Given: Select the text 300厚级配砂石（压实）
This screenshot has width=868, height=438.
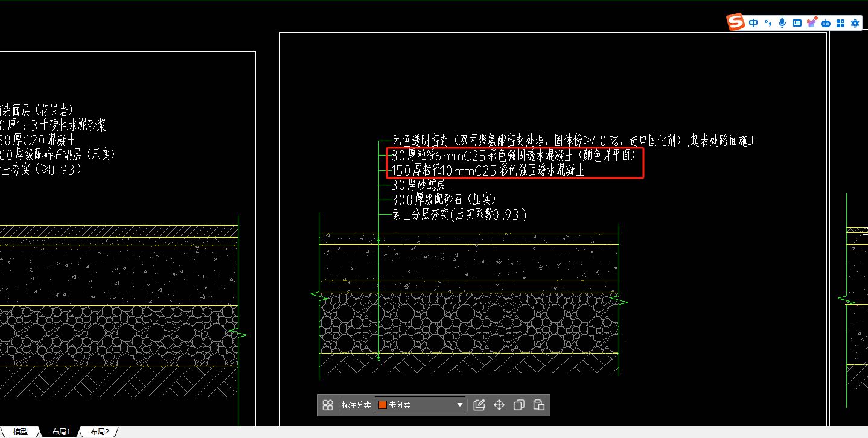Looking at the screenshot, I should click(x=444, y=200).
